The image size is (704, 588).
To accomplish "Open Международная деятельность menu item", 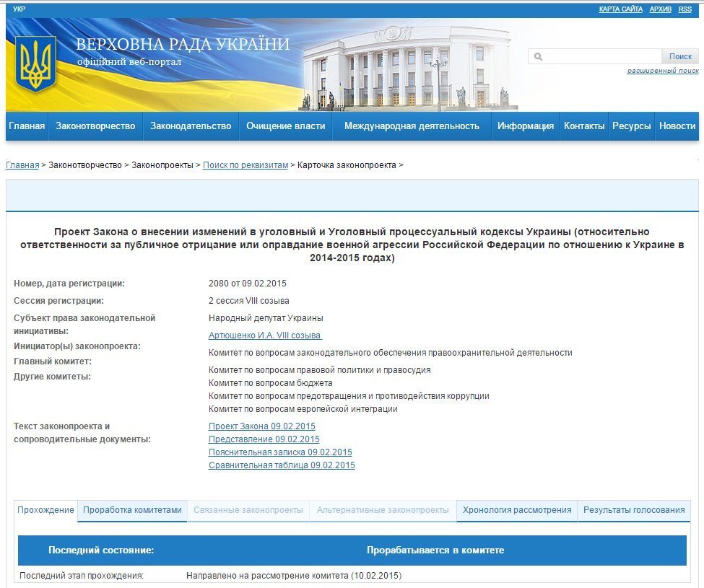I will tap(412, 126).
